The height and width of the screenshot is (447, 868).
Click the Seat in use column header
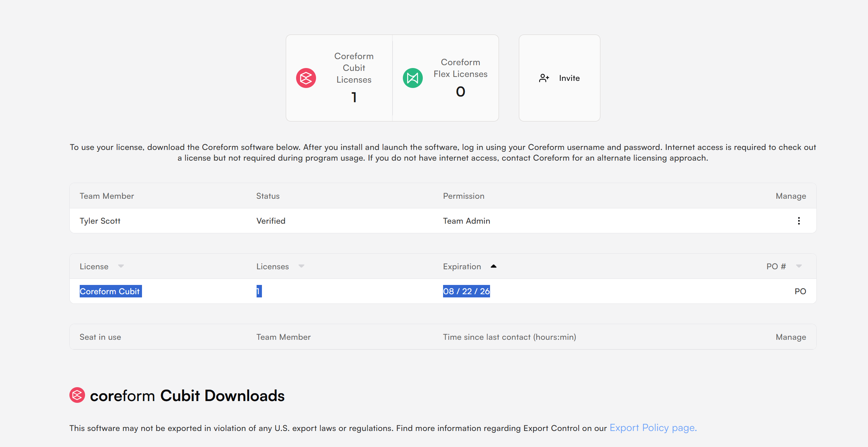[100, 337]
